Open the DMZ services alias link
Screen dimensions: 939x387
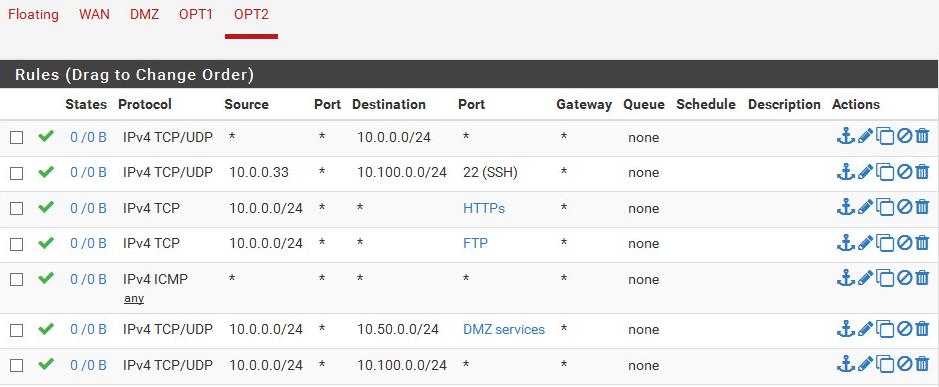point(504,329)
